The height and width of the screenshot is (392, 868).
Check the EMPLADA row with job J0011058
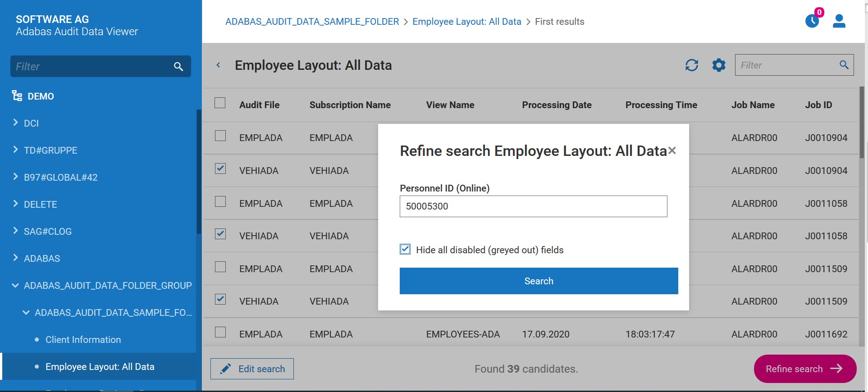[x=220, y=201]
